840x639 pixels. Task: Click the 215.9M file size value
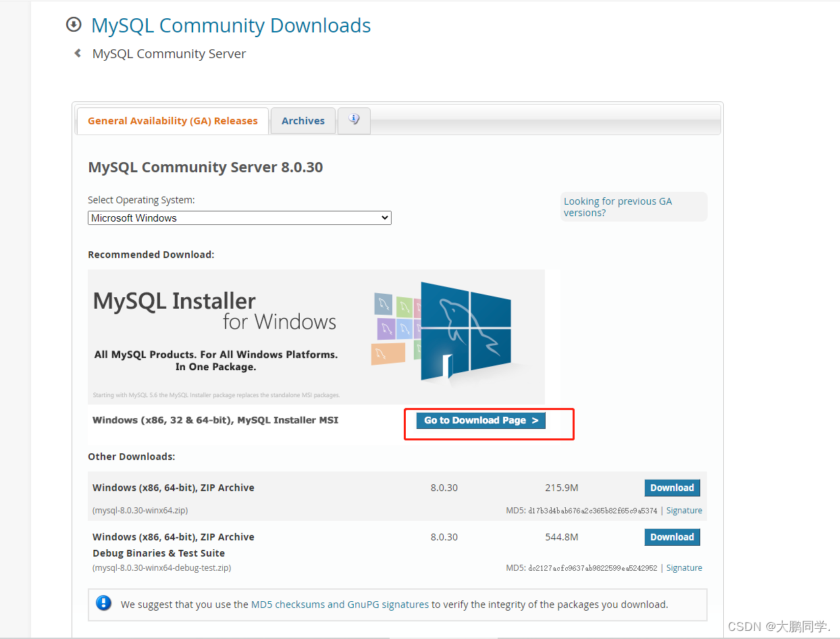pyautogui.click(x=562, y=488)
